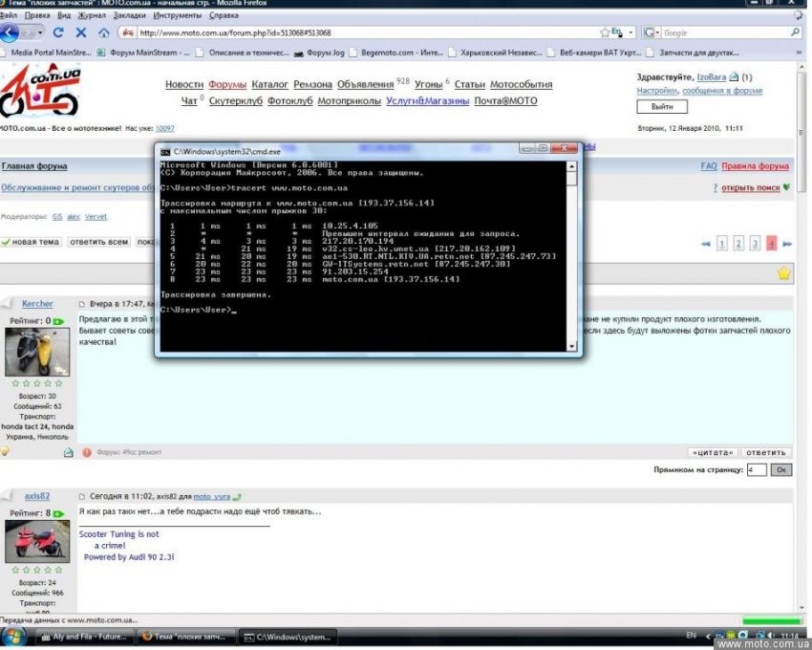Viewport: 812px width, 650px height.
Task: Switch to Firefox taskbar button
Action: (186, 637)
